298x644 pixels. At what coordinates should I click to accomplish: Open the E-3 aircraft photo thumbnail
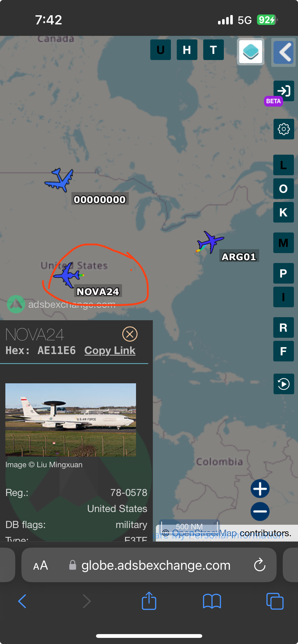(71, 420)
